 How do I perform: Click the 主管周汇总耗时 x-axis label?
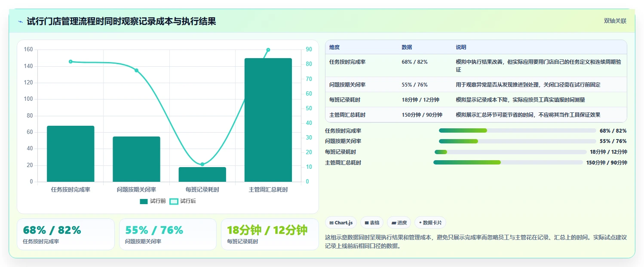(268, 189)
